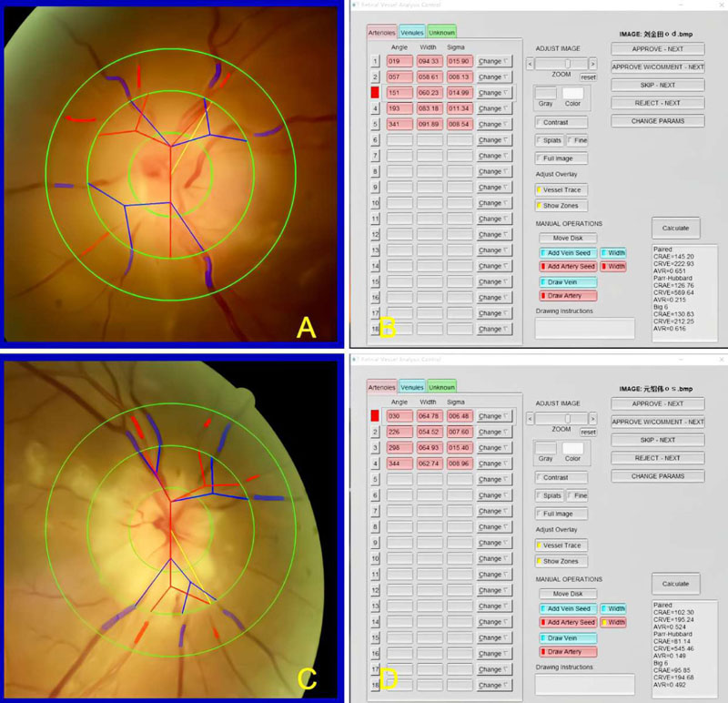Click the Angle field showing 019 in panel B

pyautogui.click(x=399, y=61)
